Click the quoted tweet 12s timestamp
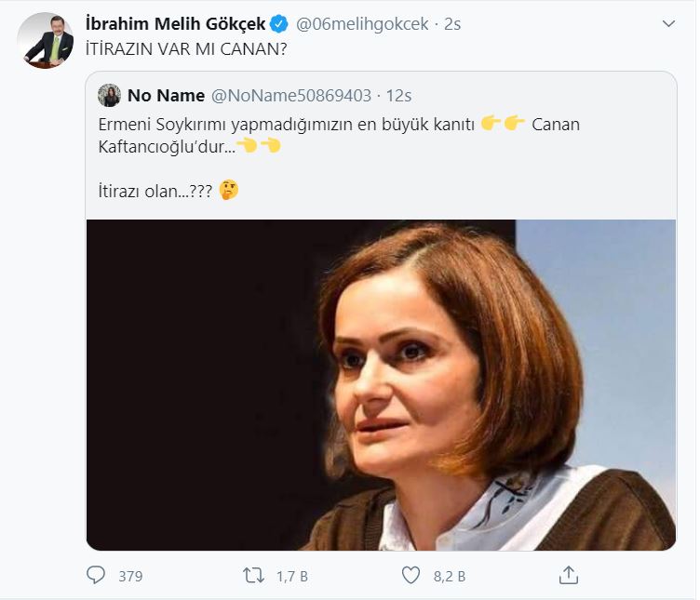The image size is (700, 600). pyautogui.click(x=398, y=96)
